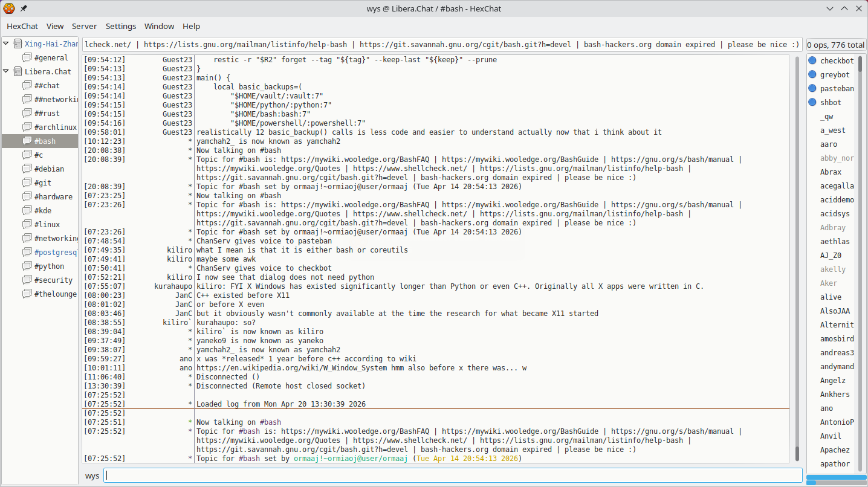Open the Window menu
The image size is (868, 487).
click(159, 26)
